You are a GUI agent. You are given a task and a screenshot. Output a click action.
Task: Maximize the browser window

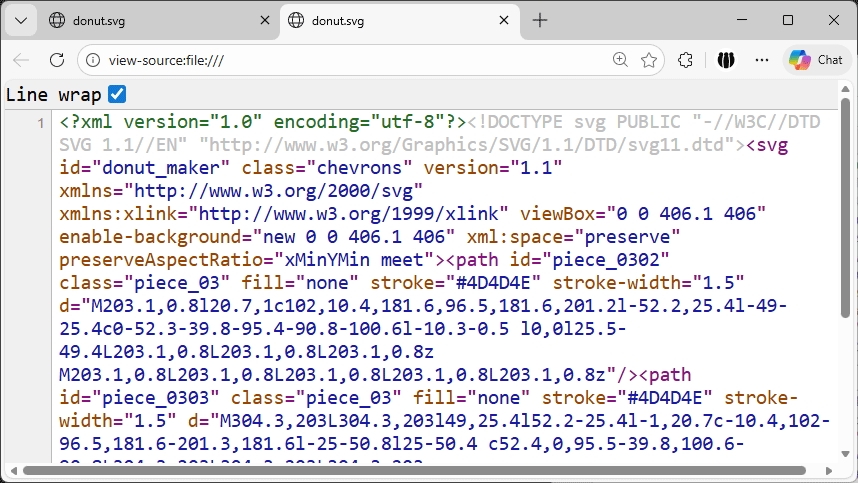788,20
